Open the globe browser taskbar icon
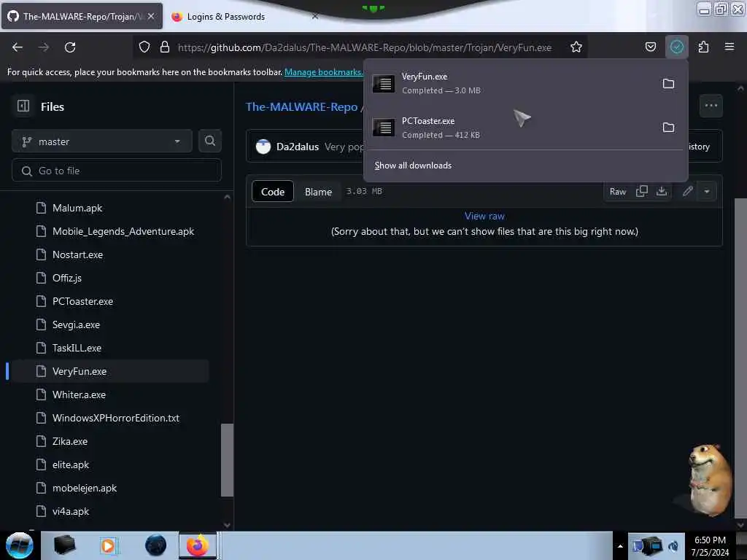This screenshot has width=747, height=560. tap(156, 545)
